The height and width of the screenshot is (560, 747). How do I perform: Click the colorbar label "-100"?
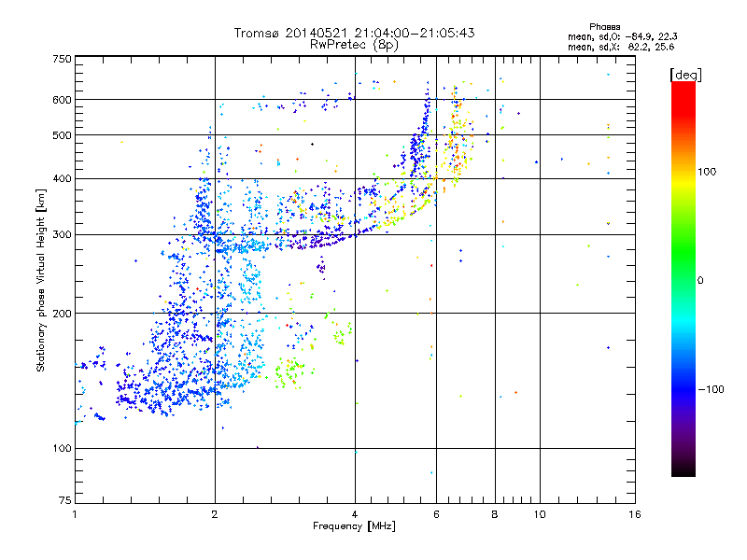[x=712, y=389]
